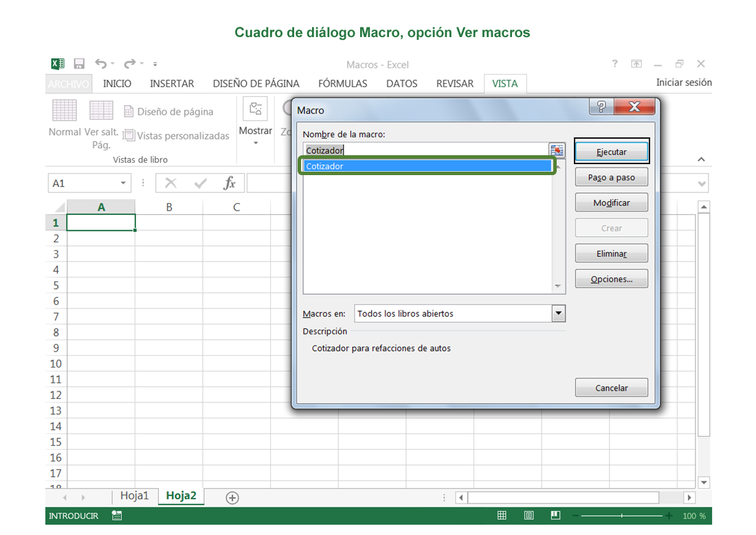Open macro Opciones... button

[612, 279]
